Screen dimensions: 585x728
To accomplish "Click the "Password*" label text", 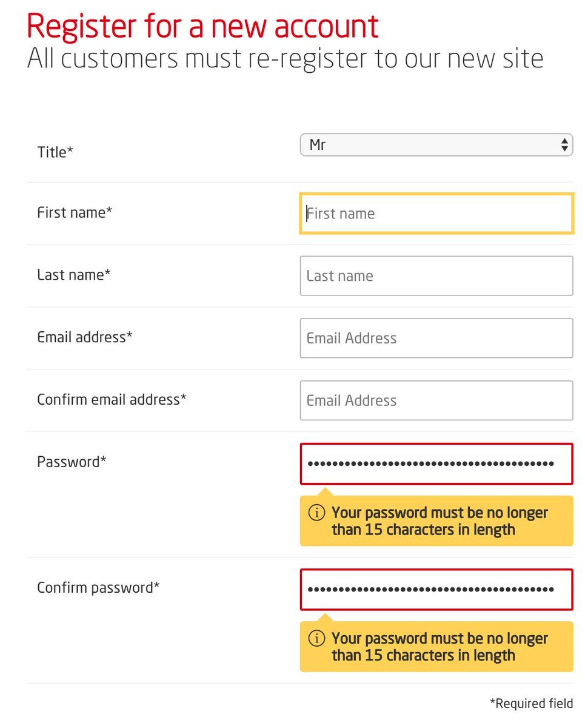I will point(72,462).
